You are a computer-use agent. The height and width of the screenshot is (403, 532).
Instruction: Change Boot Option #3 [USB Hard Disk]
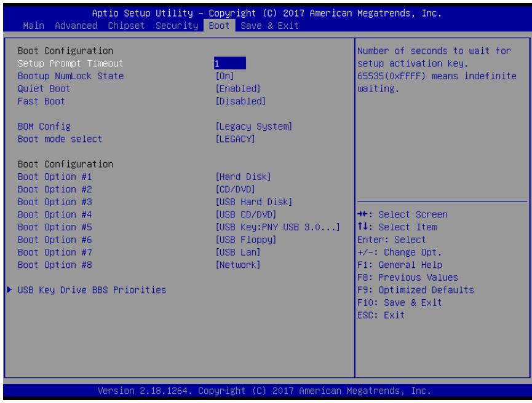254,202
